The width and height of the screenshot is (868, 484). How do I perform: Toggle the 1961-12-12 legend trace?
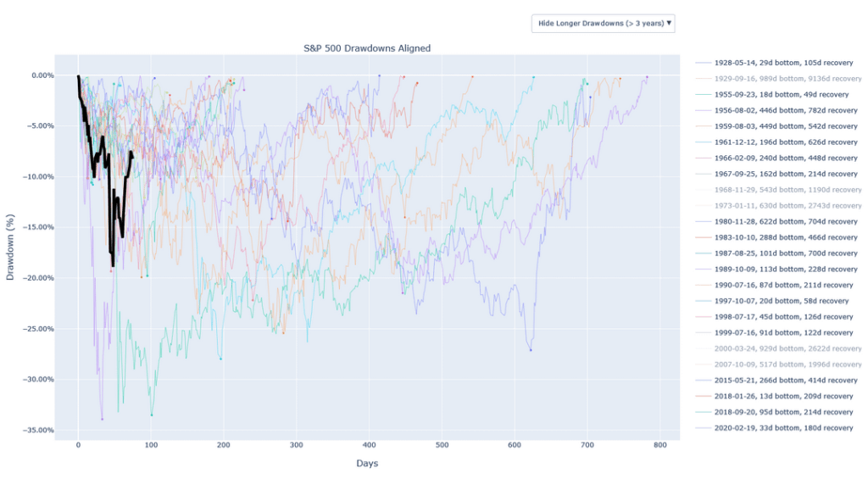(776, 142)
